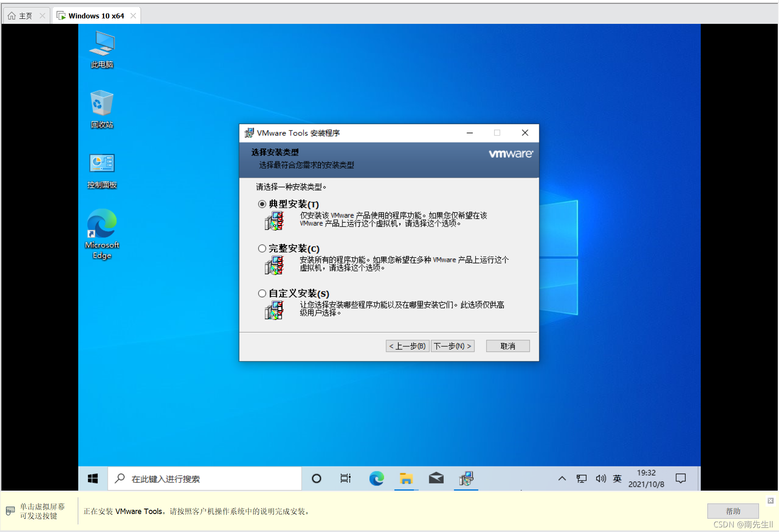This screenshot has width=779, height=532.
Task: Switch to Windows 10 x64 tab
Action: pos(96,15)
